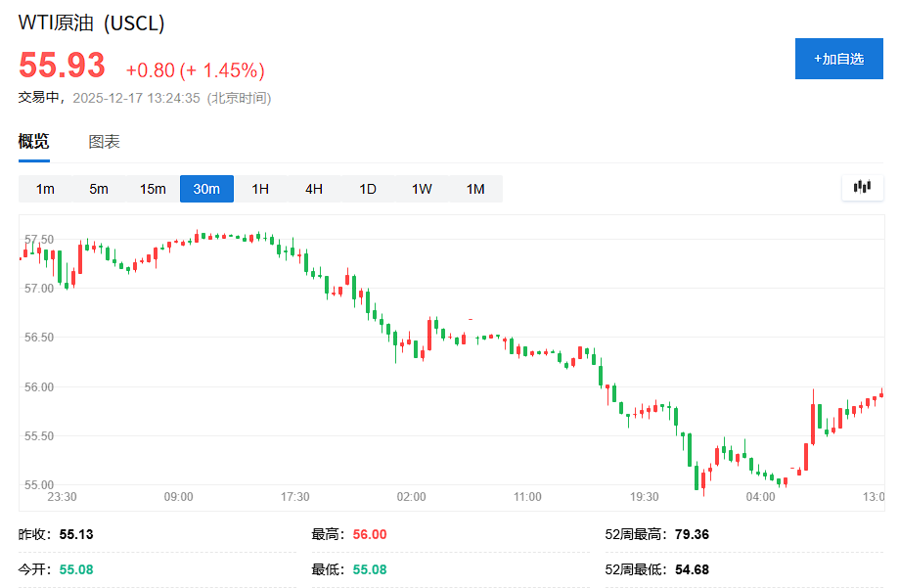Switch to the 概览 tab
Image resolution: width=899 pixels, height=588 pixels.
32,141
